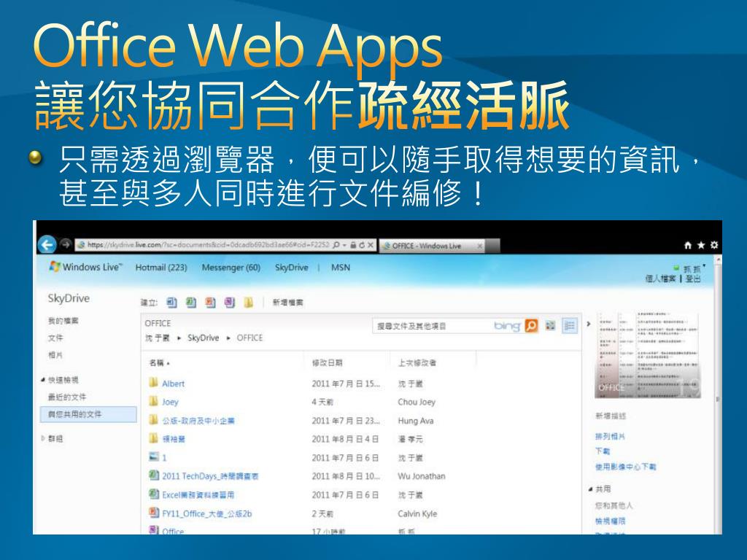Screen dimensions: 747x560
Task: Click the lock security icon in address bar
Action: point(353,245)
